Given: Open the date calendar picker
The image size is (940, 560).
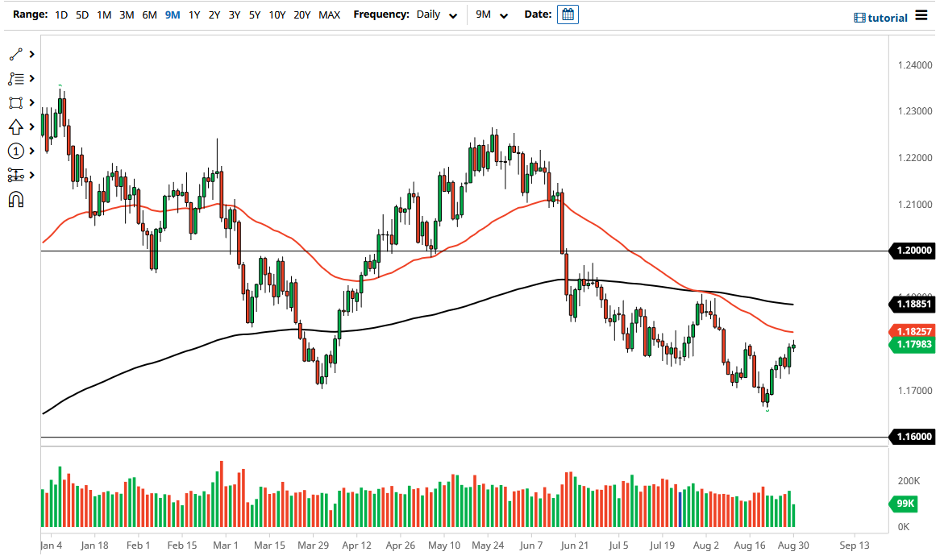Looking at the screenshot, I should pos(568,15).
